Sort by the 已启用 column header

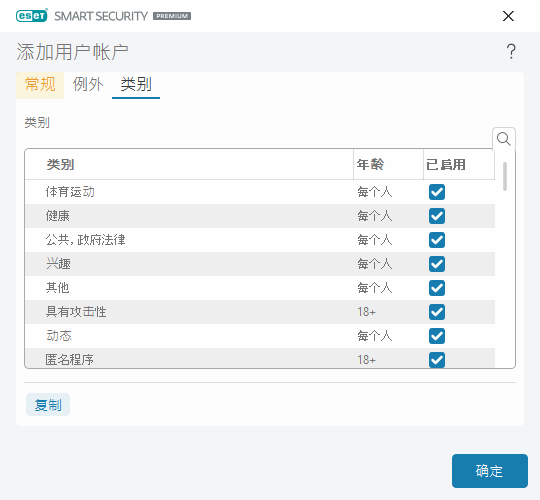(x=459, y=164)
